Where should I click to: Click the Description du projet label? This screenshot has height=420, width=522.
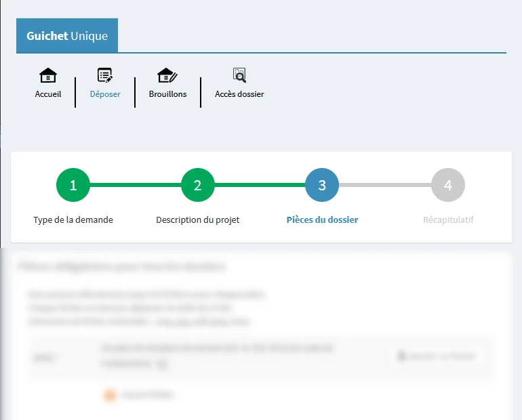(198, 219)
